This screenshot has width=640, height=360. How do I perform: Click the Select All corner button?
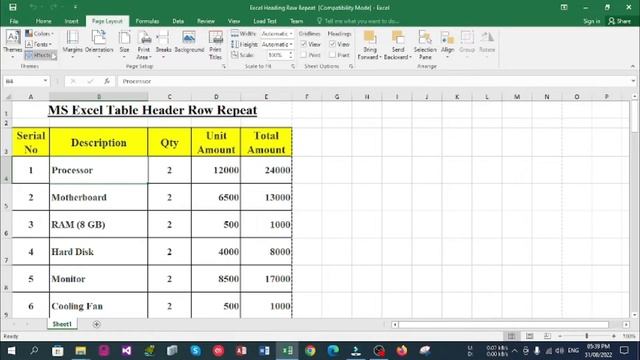pyautogui.click(x=6, y=97)
